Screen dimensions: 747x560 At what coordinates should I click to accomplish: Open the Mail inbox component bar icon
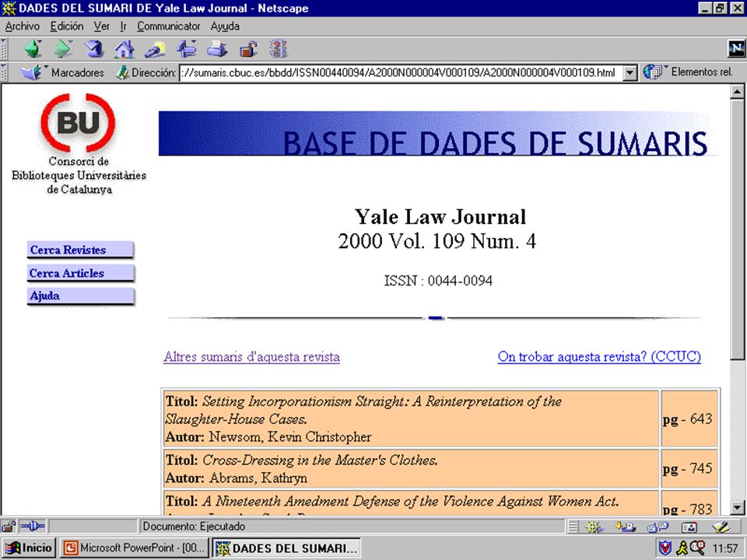(626, 527)
